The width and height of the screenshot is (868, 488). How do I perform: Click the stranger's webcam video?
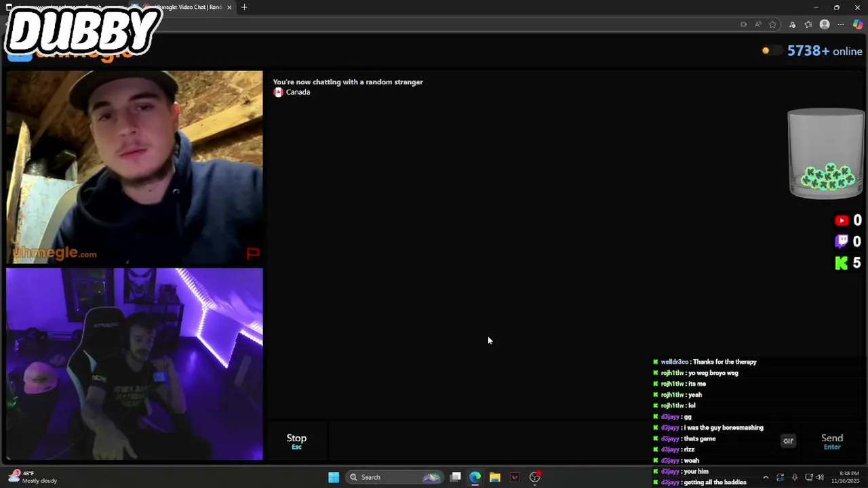pyautogui.click(x=134, y=167)
